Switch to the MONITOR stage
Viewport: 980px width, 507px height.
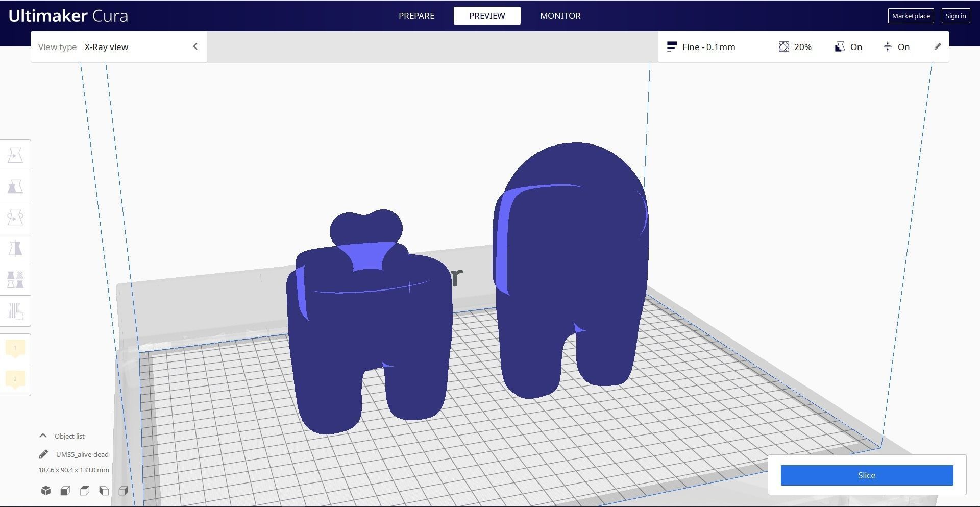(x=560, y=16)
